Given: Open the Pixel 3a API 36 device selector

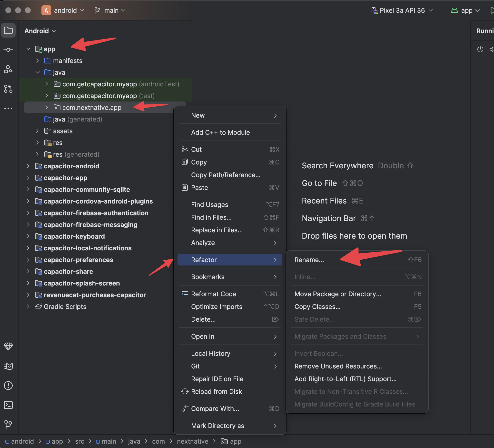Looking at the screenshot, I should tap(402, 10).
